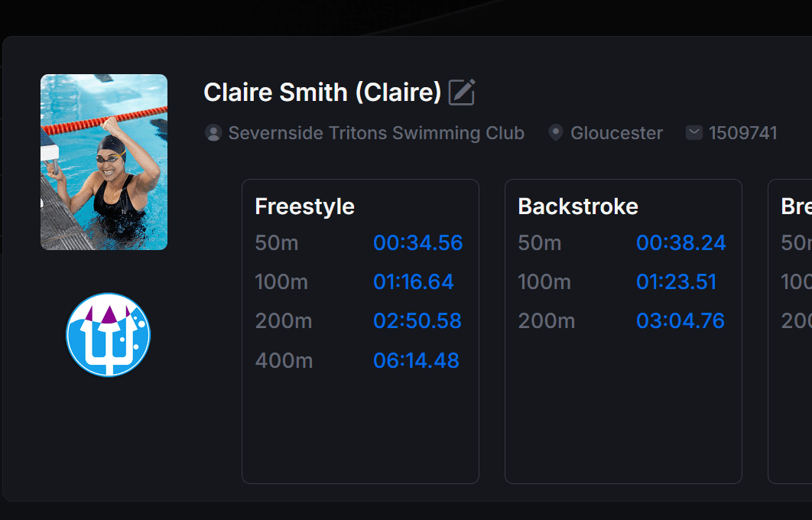Click the club person icon
The width and height of the screenshot is (812, 520).
(213, 133)
